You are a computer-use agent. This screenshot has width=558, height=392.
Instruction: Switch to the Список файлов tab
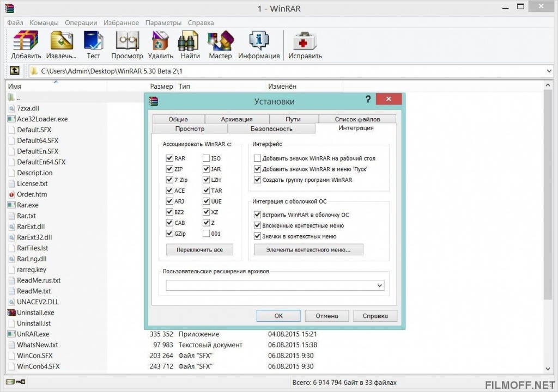[x=357, y=119]
